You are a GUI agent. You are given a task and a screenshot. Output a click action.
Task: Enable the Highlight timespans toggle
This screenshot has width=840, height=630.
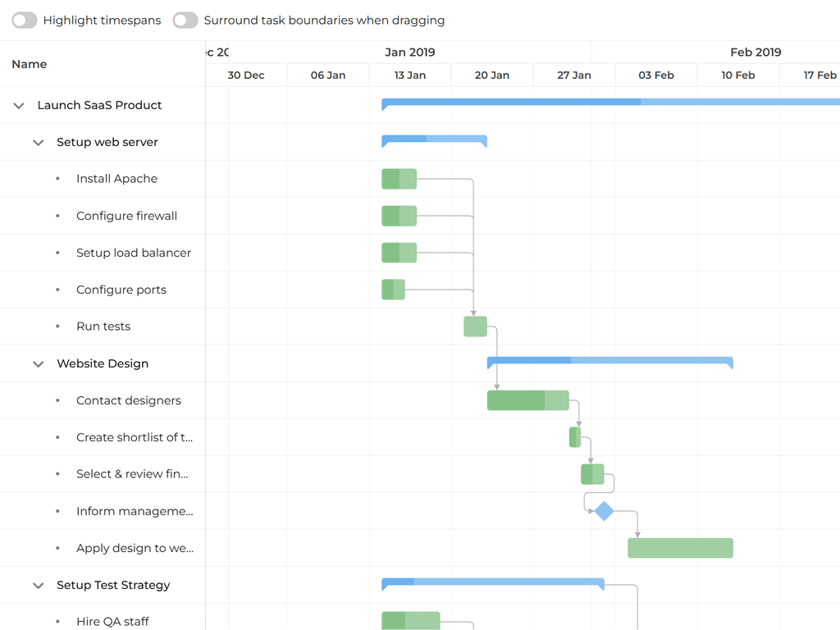pyautogui.click(x=25, y=21)
